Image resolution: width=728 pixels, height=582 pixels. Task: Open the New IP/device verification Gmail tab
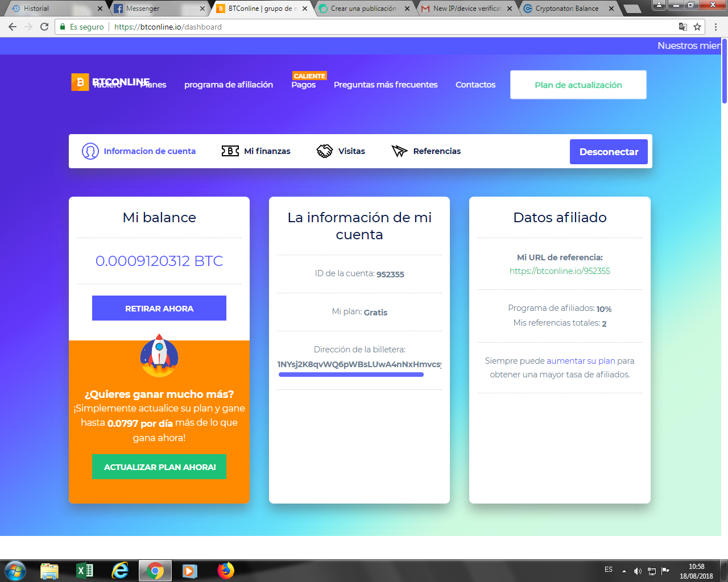click(x=465, y=9)
